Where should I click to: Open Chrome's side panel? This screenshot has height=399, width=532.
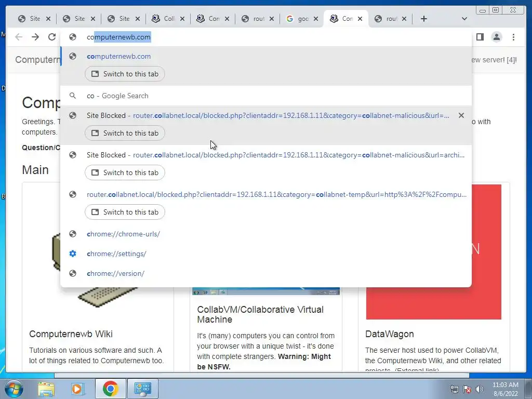click(480, 37)
